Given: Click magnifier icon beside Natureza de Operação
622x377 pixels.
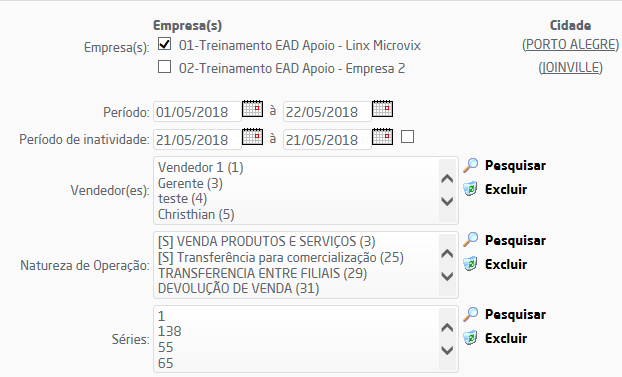Looking at the screenshot, I should point(470,240).
